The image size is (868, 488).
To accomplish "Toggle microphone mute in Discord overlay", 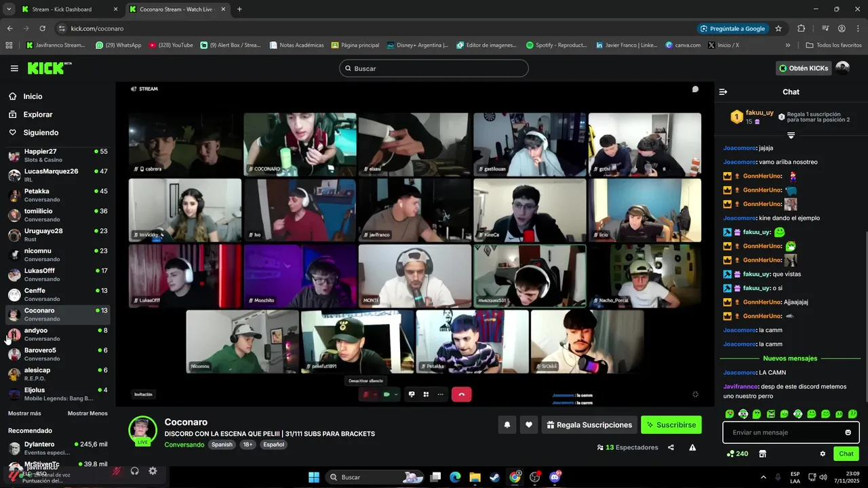I will 117,471.
